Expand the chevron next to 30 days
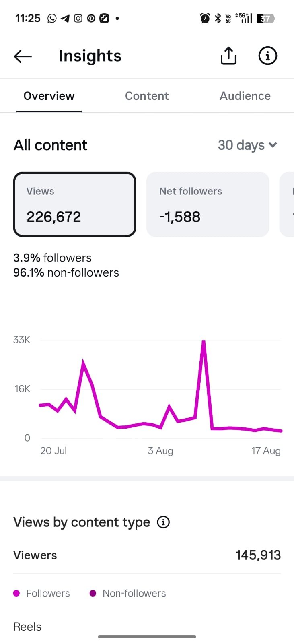The height and width of the screenshot is (644, 294). pyautogui.click(x=273, y=145)
